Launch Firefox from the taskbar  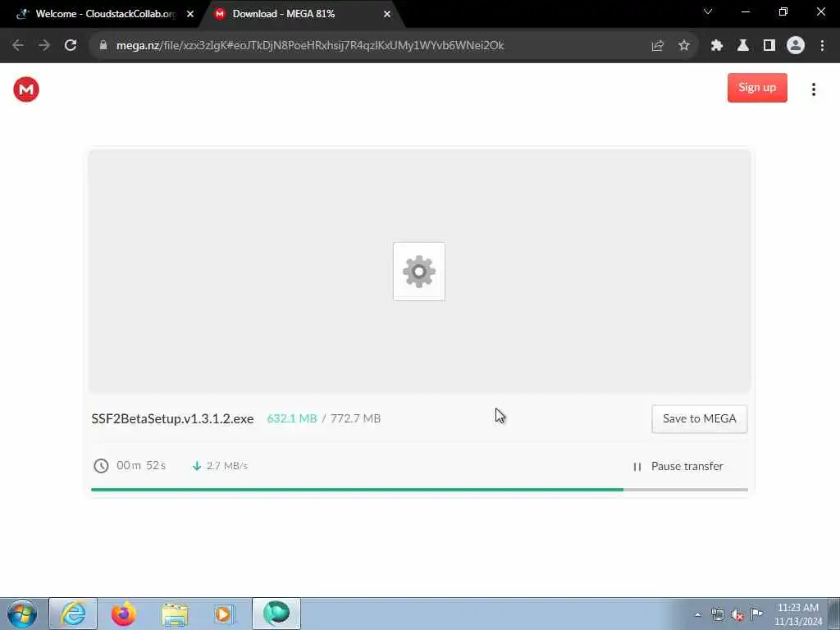pyautogui.click(x=123, y=614)
